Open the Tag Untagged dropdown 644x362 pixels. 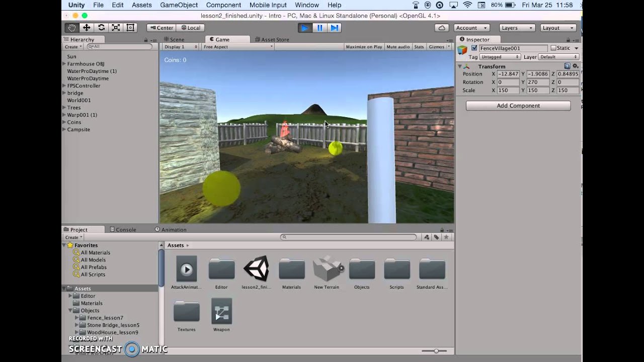coord(500,57)
